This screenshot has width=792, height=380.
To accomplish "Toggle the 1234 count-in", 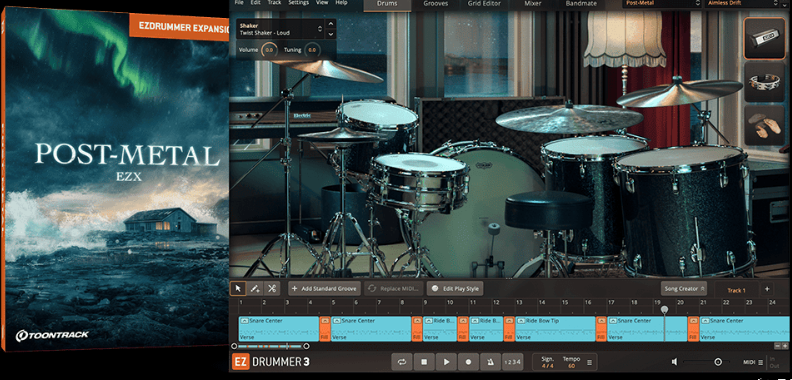I will click(x=512, y=362).
